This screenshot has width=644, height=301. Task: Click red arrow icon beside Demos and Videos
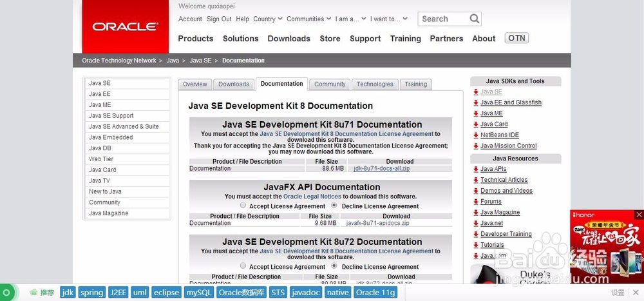[476, 191]
